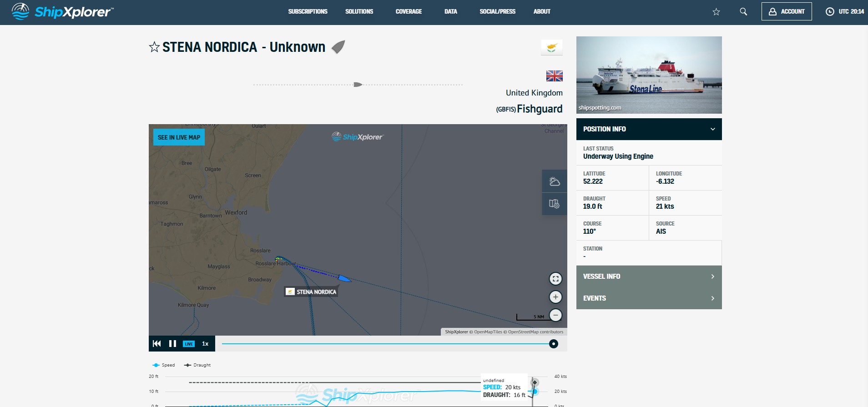Open the ABOUT menu

click(x=542, y=11)
